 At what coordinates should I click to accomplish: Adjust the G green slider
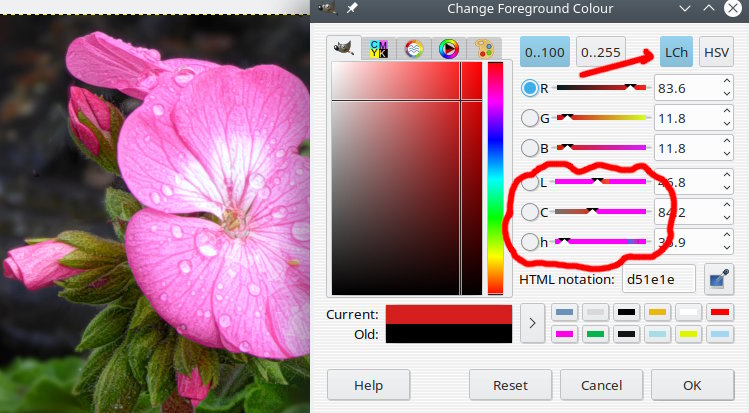601,117
